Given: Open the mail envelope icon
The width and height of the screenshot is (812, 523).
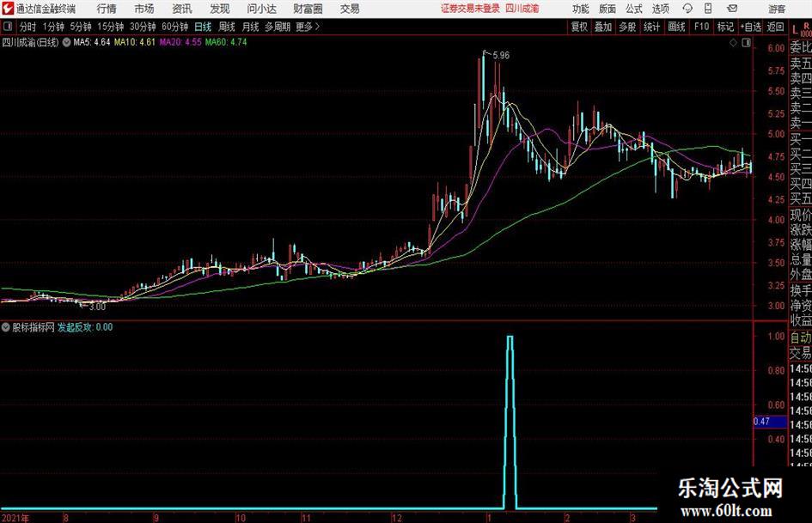Looking at the screenshot, I should [732, 9].
